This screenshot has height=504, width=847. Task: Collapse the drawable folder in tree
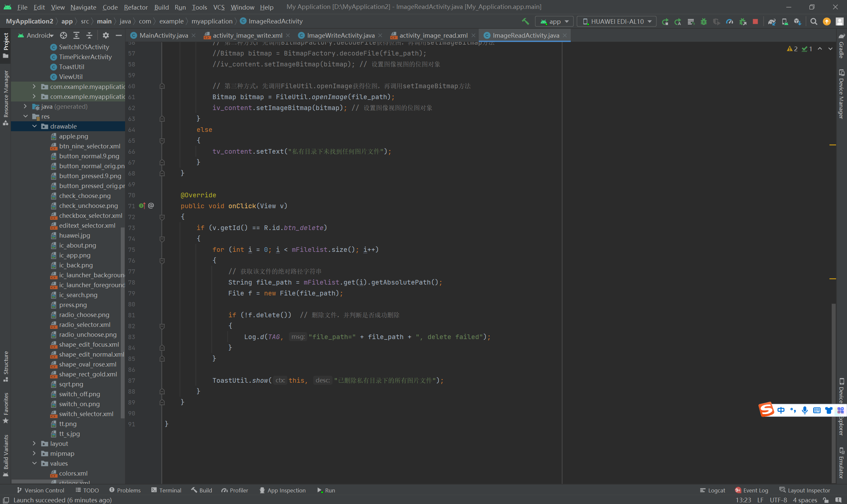click(34, 126)
